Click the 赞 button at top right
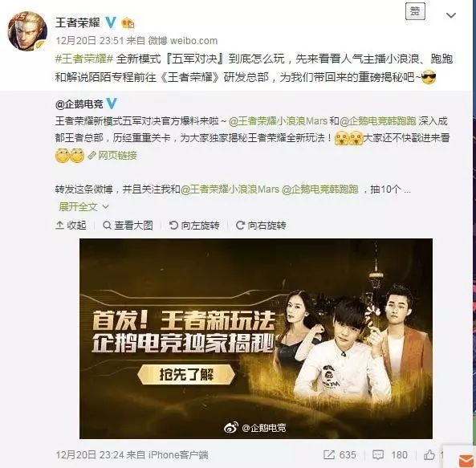Image resolution: width=476 pixels, height=468 pixels. (415, 11)
